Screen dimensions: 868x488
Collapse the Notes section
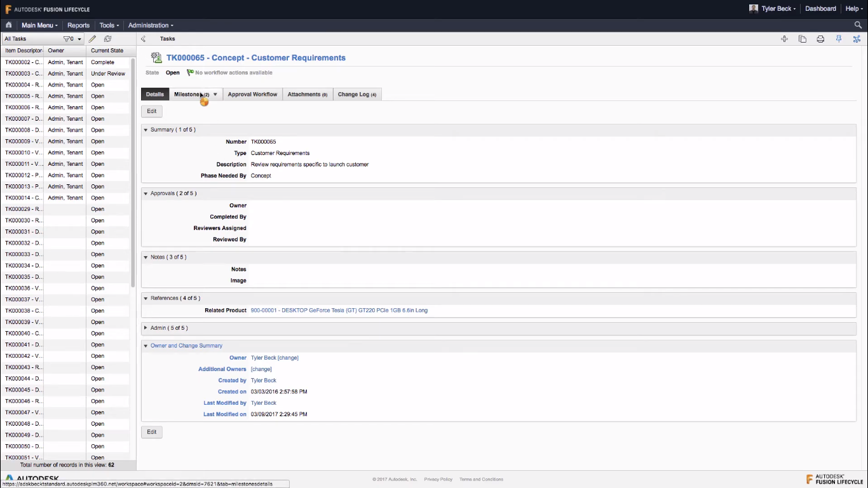(x=146, y=257)
